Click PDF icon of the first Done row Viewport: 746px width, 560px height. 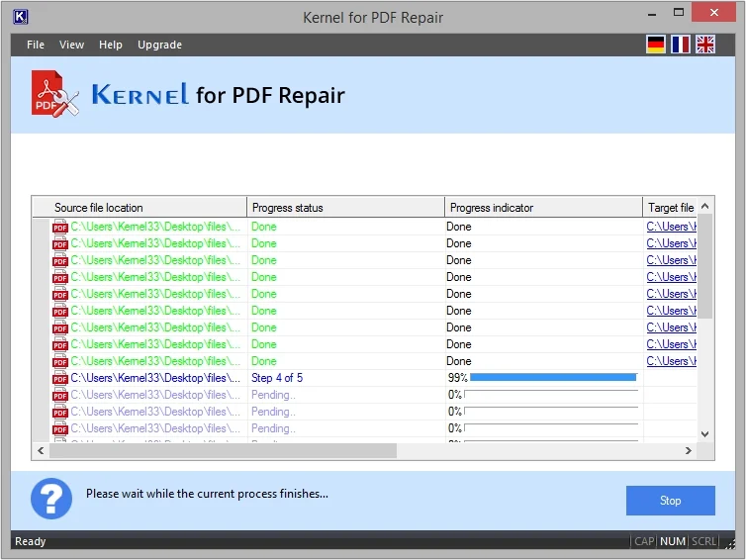[60, 227]
